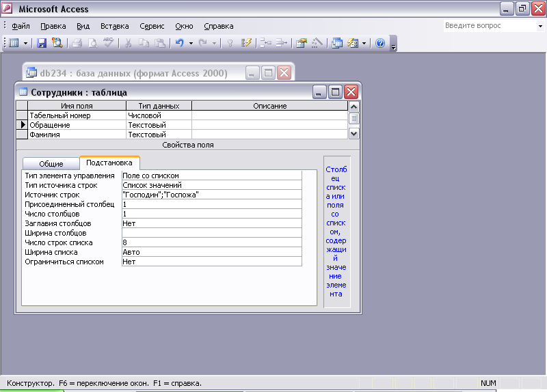Click the File Search icon
Screen dimensions: 547x392
click(57, 43)
